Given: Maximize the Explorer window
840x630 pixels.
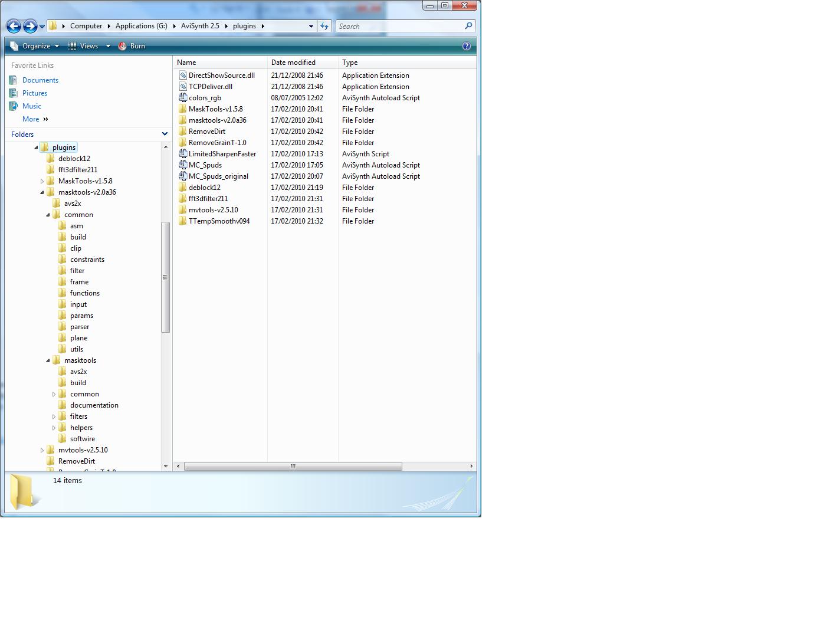Looking at the screenshot, I should click(445, 5).
